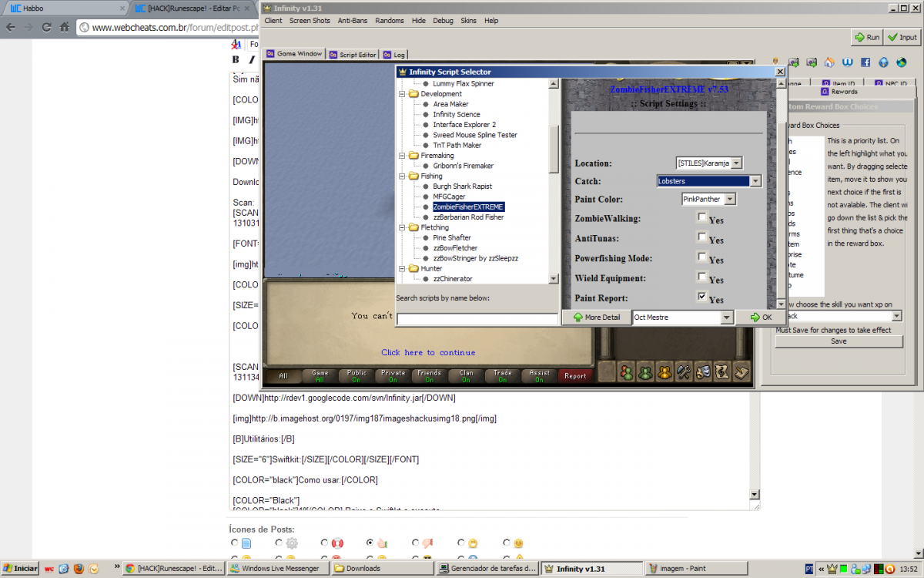Select the MFGCager script

[x=450, y=197]
